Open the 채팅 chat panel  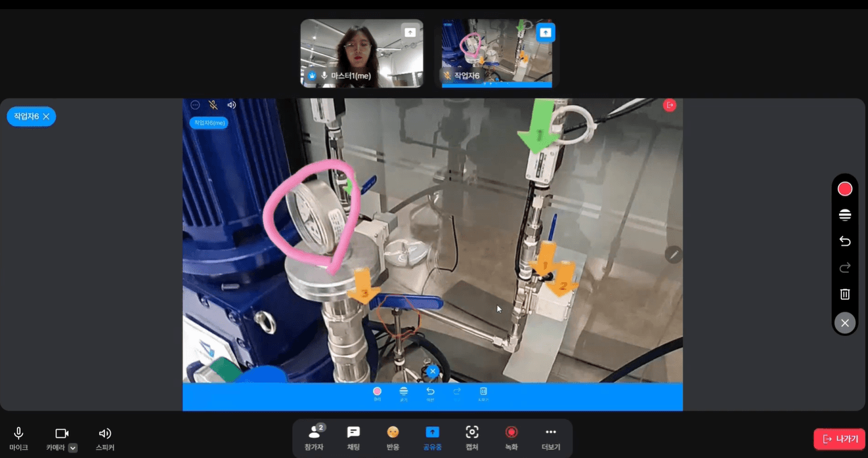(353, 438)
